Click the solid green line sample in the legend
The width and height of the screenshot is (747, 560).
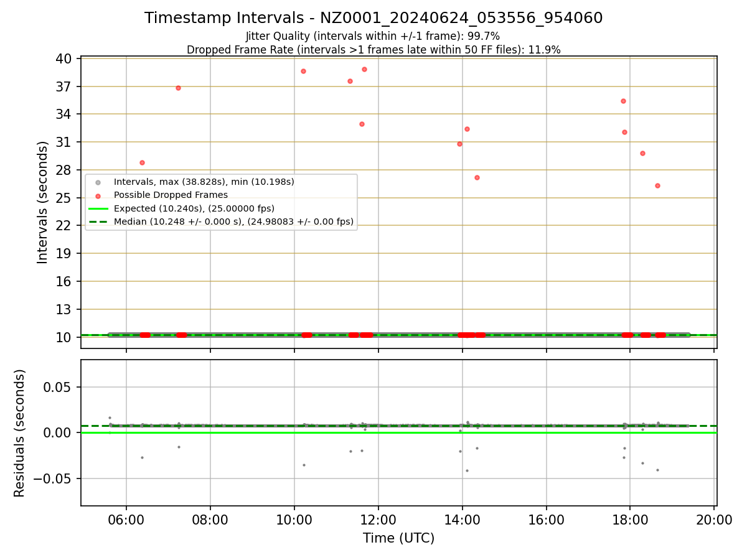click(x=98, y=208)
